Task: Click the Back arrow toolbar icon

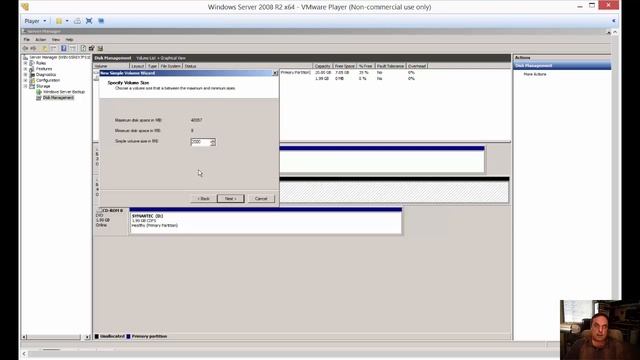Action: click(x=26, y=48)
